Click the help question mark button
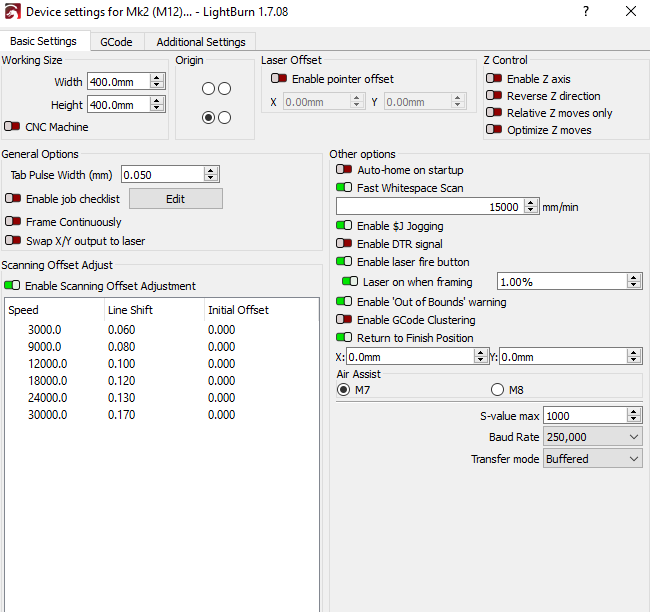This screenshot has width=650, height=612. pyautogui.click(x=584, y=12)
